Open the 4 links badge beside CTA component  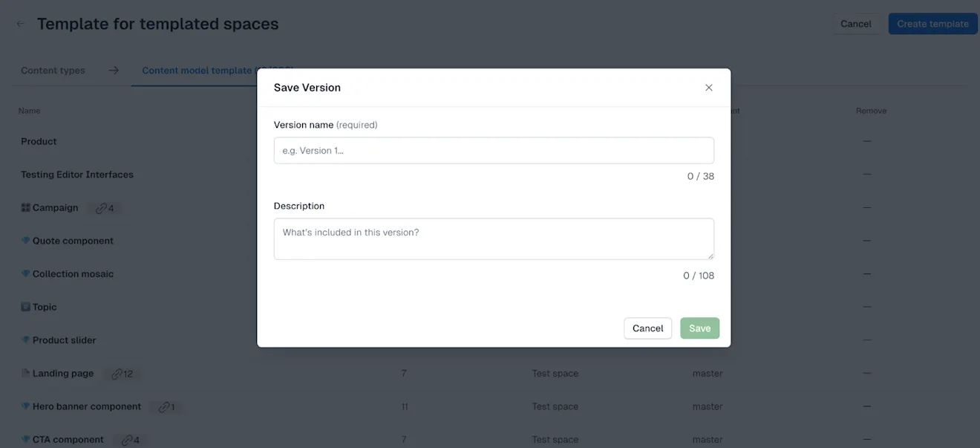click(130, 439)
